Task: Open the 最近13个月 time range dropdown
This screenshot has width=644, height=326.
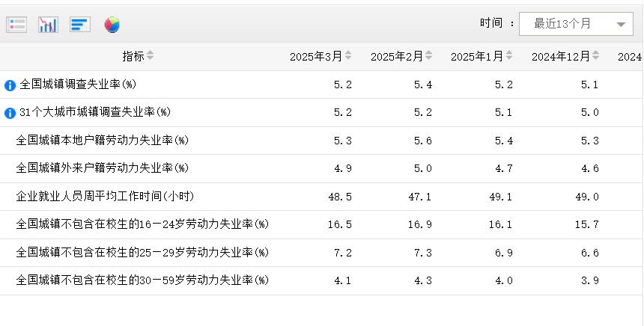Action: [563, 24]
